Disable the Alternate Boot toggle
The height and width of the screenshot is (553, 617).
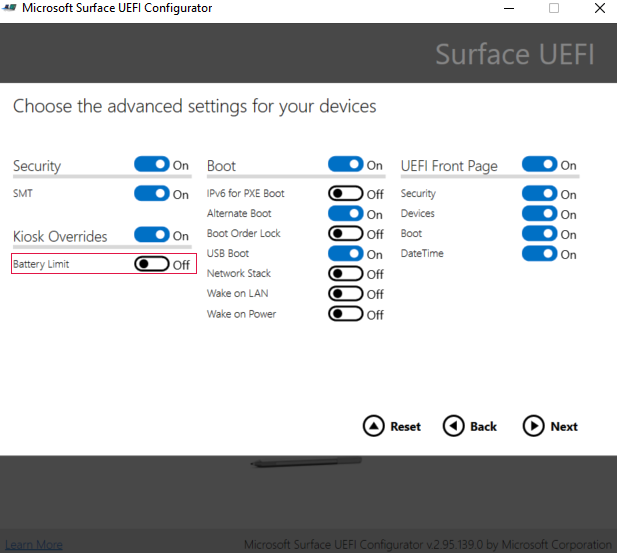click(345, 213)
